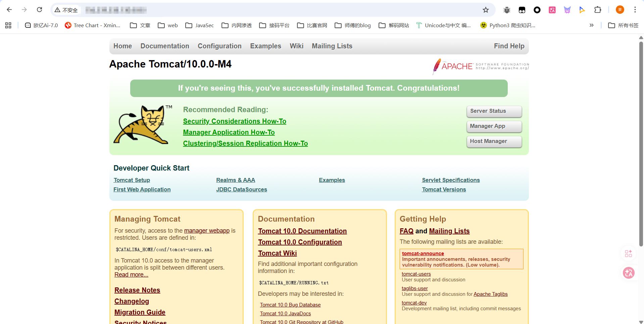This screenshot has width=644, height=324.
Task: Open the browser three-dot menu
Action: point(635,10)
